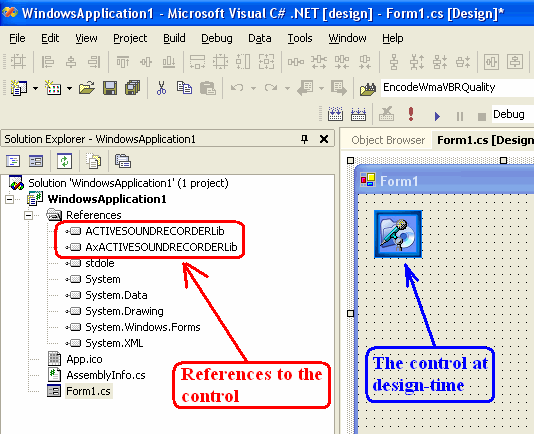Select the sound recorder control on Form1
The image size is (534, 434).
coord(398,234)
